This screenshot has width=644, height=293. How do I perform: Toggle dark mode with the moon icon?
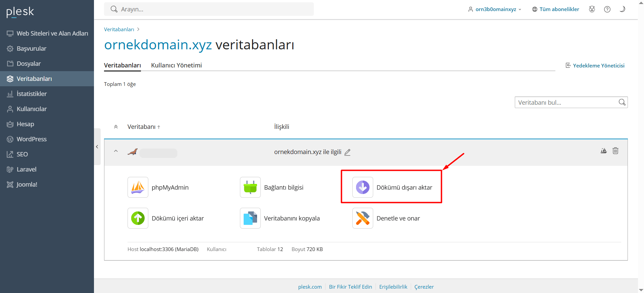(x=622, y=9)
